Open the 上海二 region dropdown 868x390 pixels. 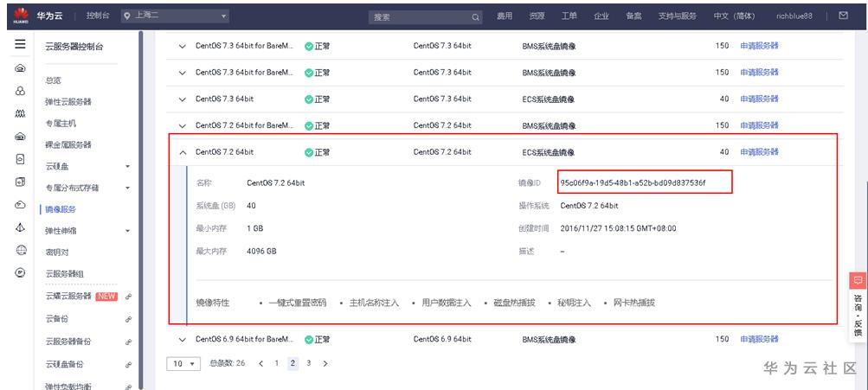click(175, 16)
